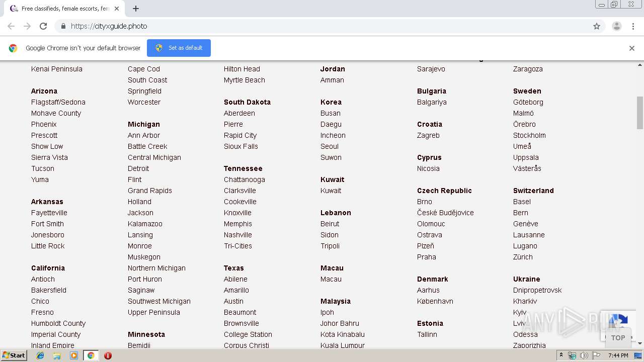Viewport: 644px width, 362px height.
Task: Open the Cape Cod link
Action: 144,69
